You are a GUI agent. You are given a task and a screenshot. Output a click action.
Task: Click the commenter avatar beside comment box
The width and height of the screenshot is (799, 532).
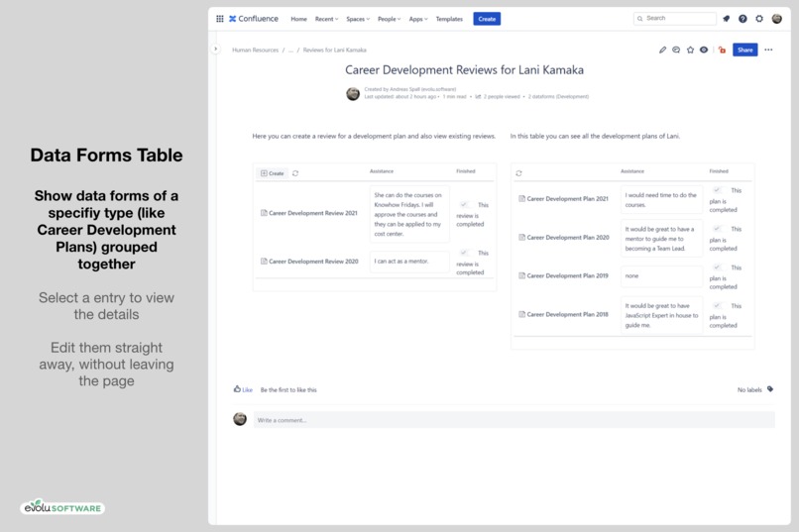pos(240,419)
